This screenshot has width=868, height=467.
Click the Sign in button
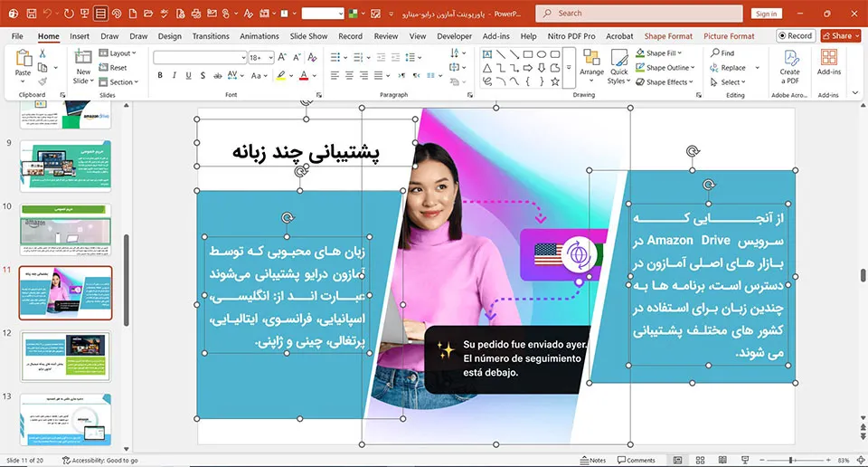(x=766, y=14)
